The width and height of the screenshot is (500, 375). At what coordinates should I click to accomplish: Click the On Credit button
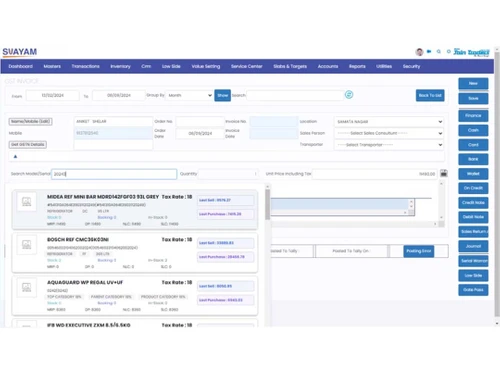(473, 188)
